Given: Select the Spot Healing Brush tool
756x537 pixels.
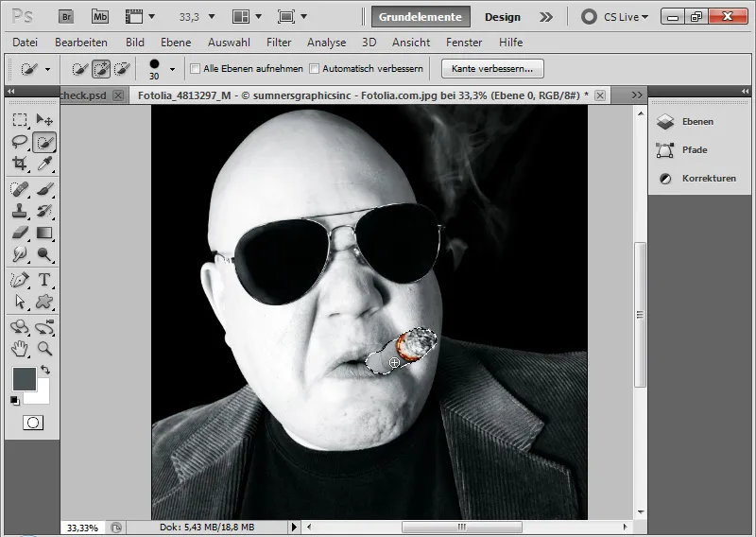Looking at the screenshot, I should pyautogui.click(x=20, y=189).
